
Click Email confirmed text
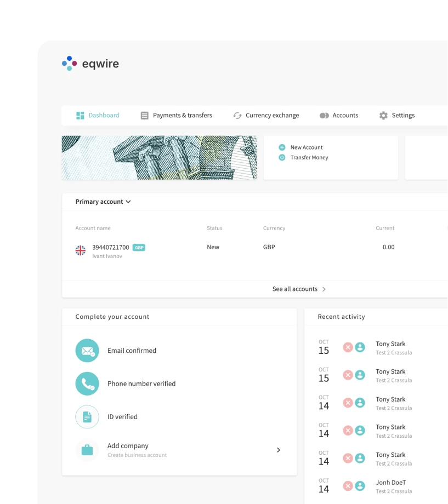tap(132, 351)
